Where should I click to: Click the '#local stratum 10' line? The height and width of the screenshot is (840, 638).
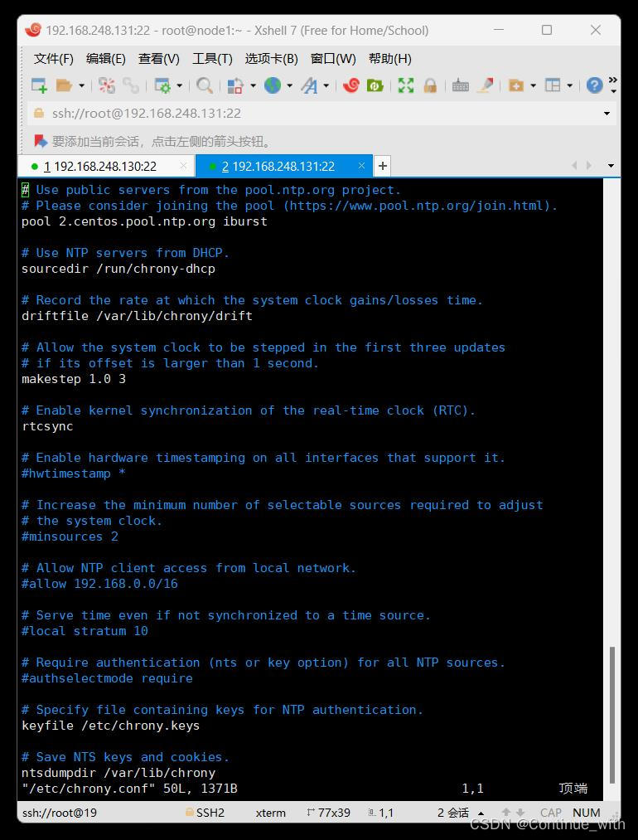coord(85,630)
